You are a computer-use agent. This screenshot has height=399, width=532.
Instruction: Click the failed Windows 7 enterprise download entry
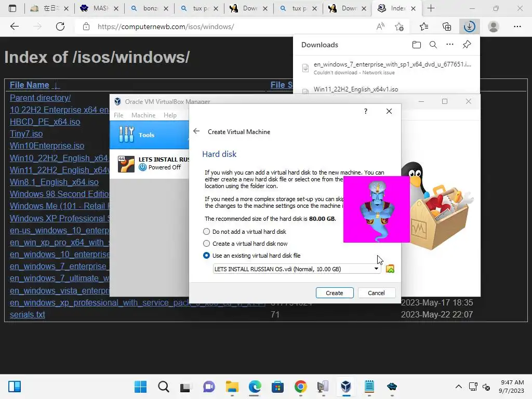pos(386,68)
